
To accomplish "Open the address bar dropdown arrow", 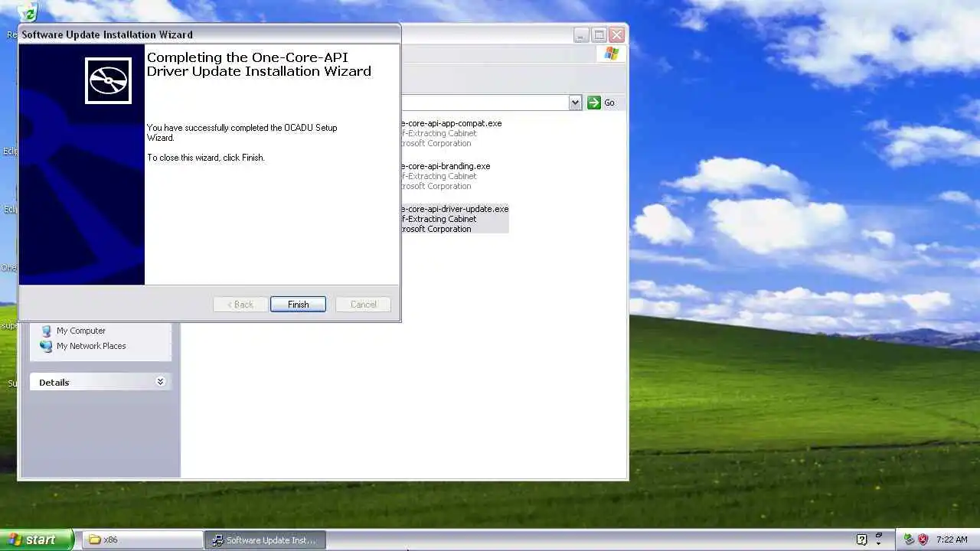I will tap(575, 103).
